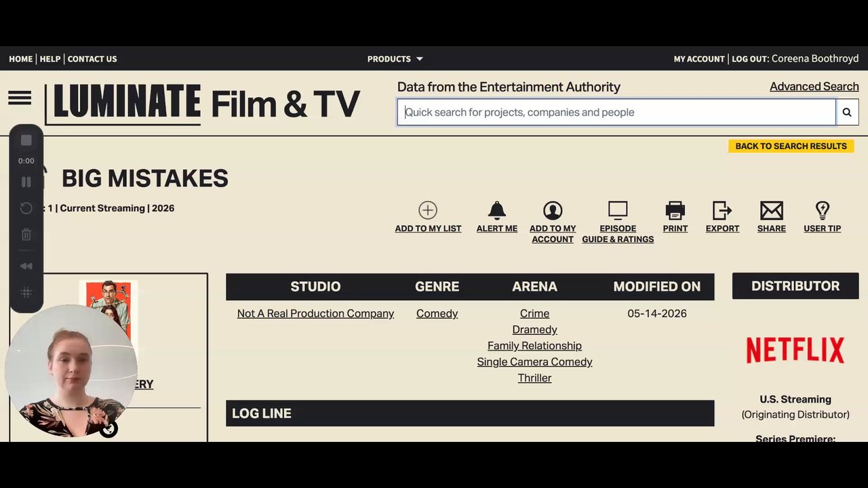Click the Print printer icon

point(675,210)
